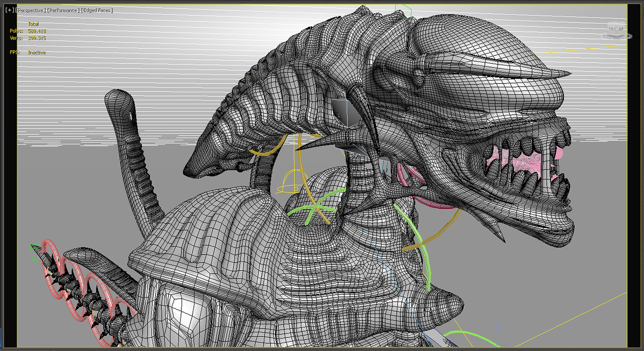Viewport: 644px width, 351px height.
Task: Toggle off the Edged Faces wireframe overlay
Action: click(97, 10)
